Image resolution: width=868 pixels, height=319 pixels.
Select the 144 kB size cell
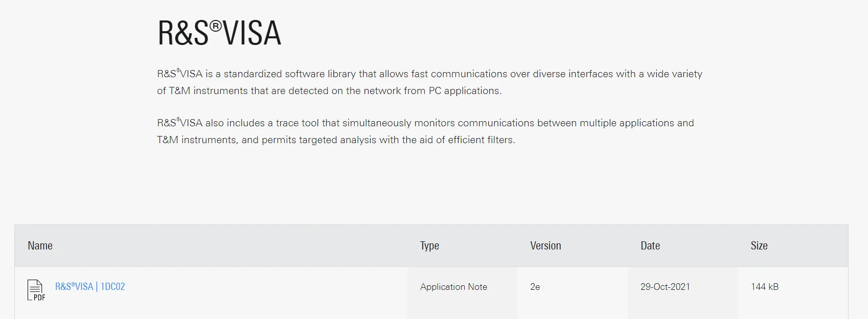click(x=765, y=287)
